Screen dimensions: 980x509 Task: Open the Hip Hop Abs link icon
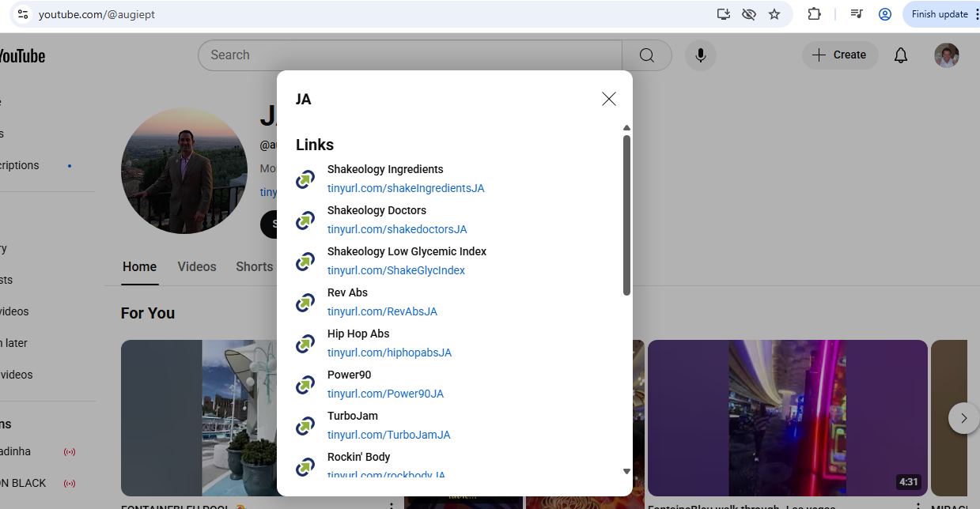(305, 344)
